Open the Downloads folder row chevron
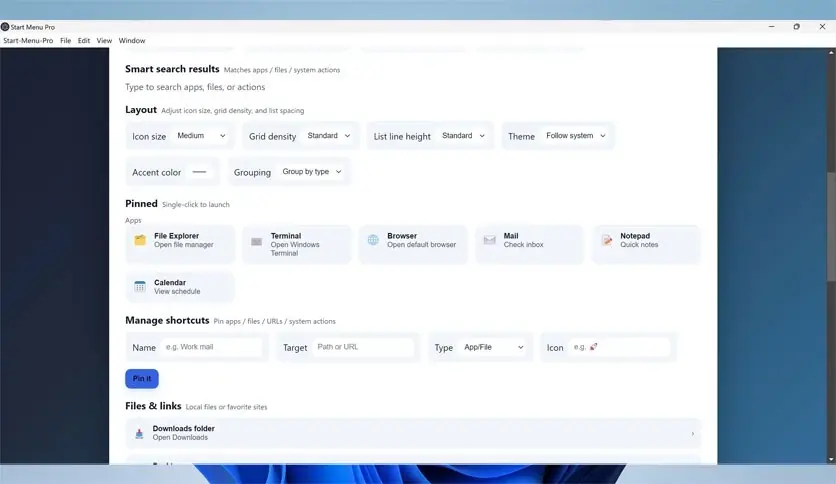Image resolution: width=836 pixels, height=484 pixels. [692, 433]
